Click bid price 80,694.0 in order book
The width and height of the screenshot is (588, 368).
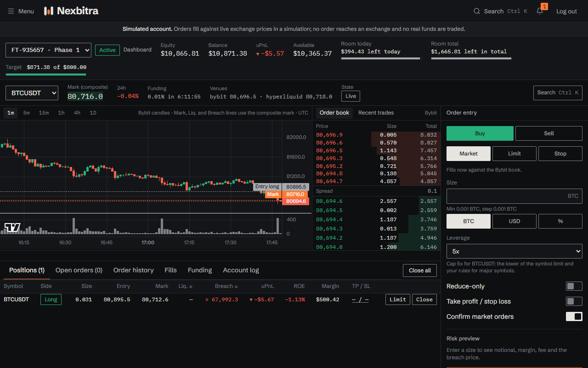329,247
